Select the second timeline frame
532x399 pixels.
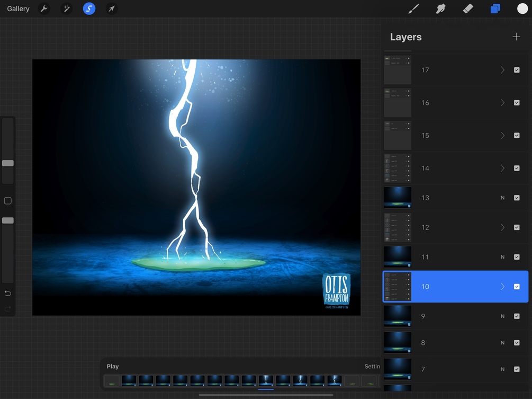(129, 380)
